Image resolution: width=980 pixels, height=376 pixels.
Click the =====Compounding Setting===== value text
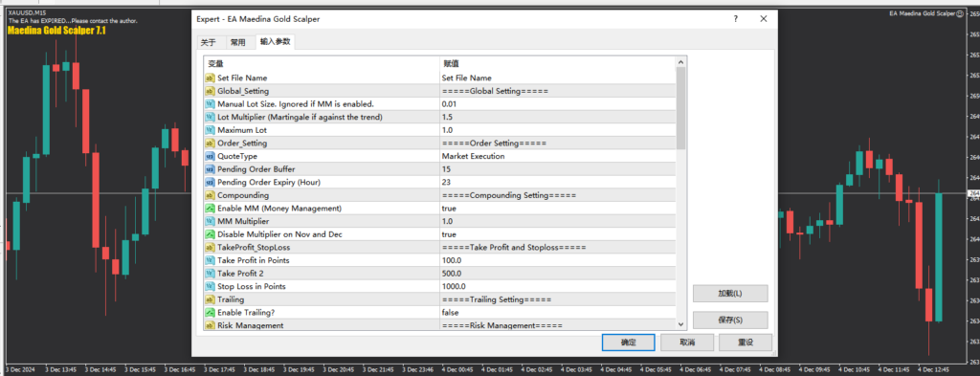[509, 195]
